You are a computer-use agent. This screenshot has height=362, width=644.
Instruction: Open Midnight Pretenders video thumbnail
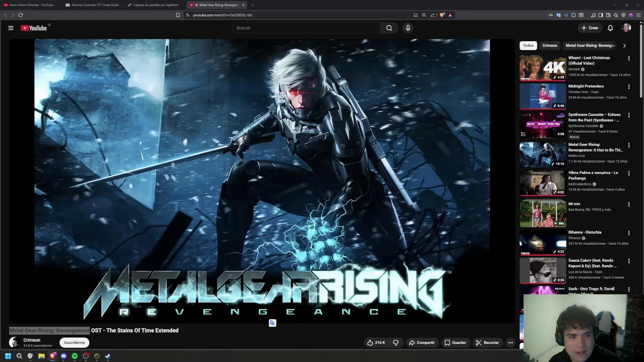tap(542, 96)
